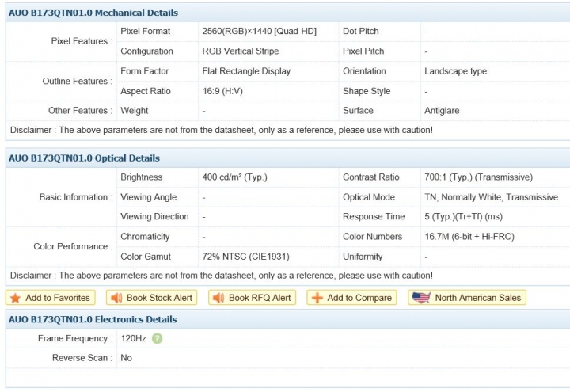
Task: Click the 2560(RGB)×1440 [Quad-HD] value
Action: (x=259, y=31)
